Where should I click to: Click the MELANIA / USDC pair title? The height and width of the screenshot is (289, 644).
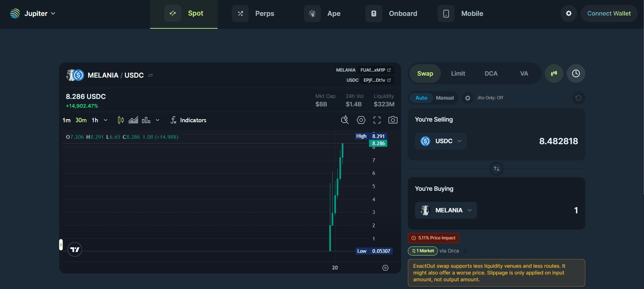pyautogui.click(x=116, y=75)
